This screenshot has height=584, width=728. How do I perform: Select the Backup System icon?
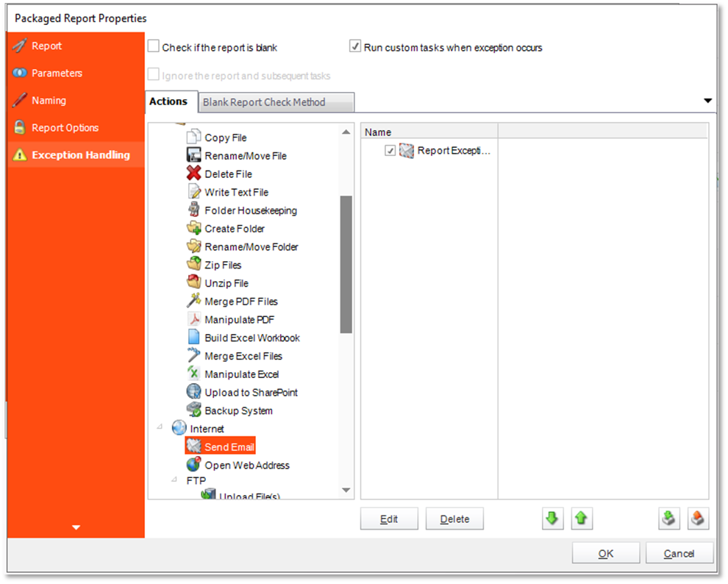[193, 410]
